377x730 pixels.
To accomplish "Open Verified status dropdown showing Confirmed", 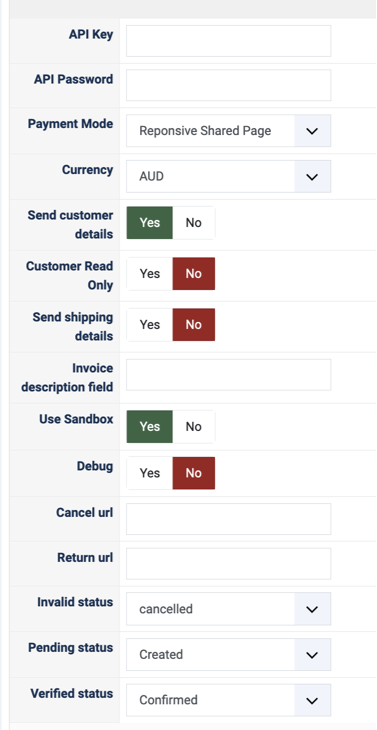I will 229,700.
